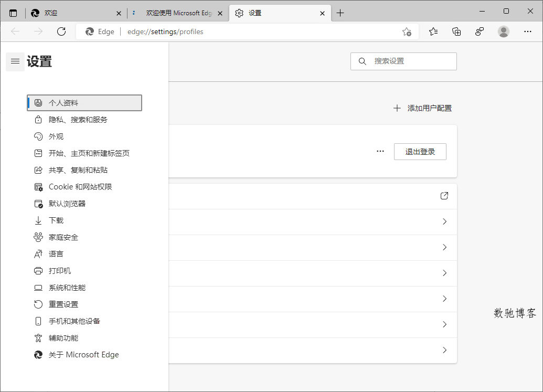Close the 设置 tab
The width and height of the screenshot is (543, 392).
[323, 14]
